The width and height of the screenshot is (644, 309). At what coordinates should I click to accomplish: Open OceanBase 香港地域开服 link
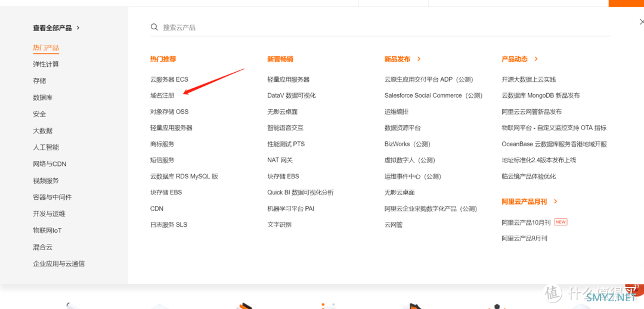554,144
